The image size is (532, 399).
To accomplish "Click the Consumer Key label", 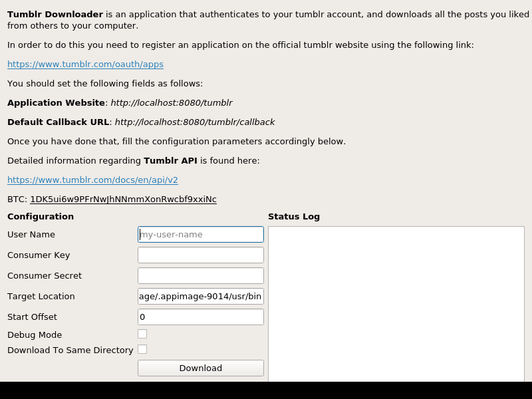I will tap(39, 255).
